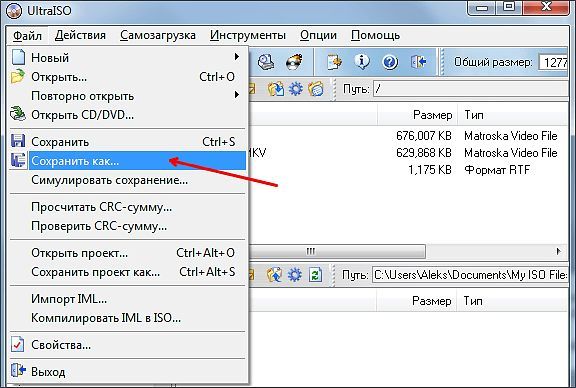Click the gear icon in the lower pane toolbar
This screenshot has height=388, width=576.
click(x=295, y=275)
